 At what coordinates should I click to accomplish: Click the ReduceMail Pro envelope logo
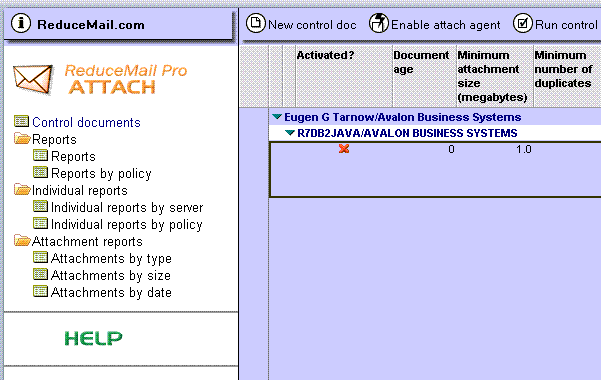[x=33, y=79]
